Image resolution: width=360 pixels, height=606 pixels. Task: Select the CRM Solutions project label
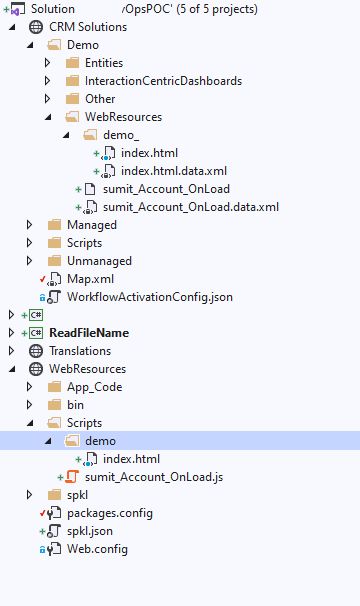coord(88,27)
